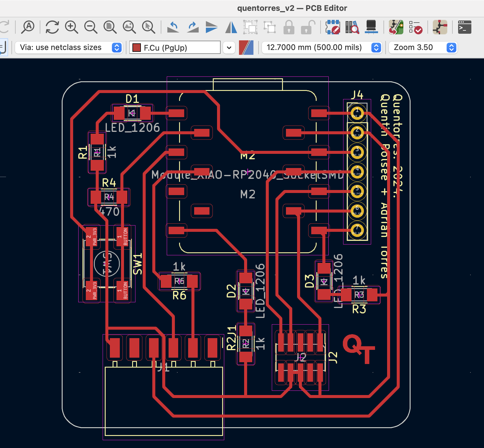Rotate selection clockwise

tap(193, 27)
